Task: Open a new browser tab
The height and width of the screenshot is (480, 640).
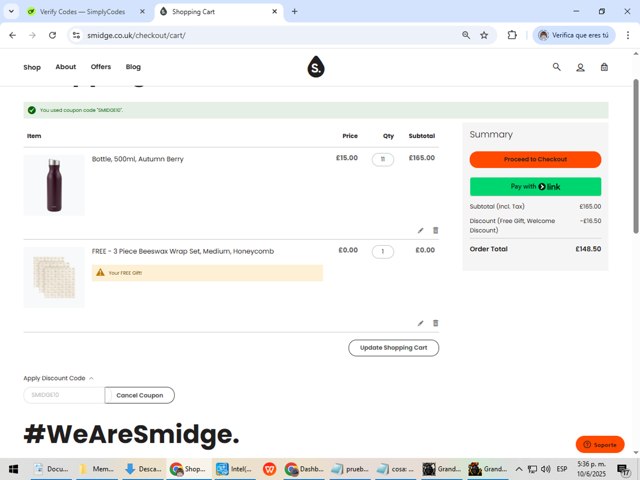Action: pos(294,11)
